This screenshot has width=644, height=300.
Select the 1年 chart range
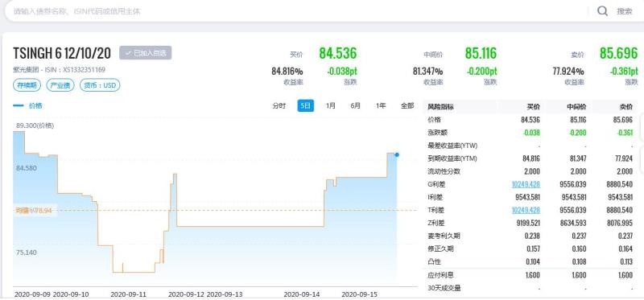pyautogui.click(x=381, y=106)
